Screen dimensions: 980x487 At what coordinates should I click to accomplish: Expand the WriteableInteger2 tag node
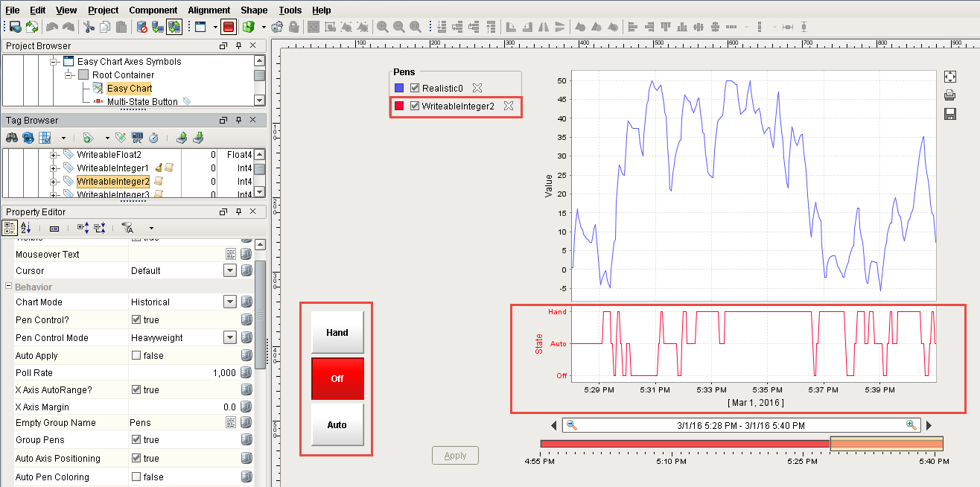pyautogui.click(x=54, y=182)
